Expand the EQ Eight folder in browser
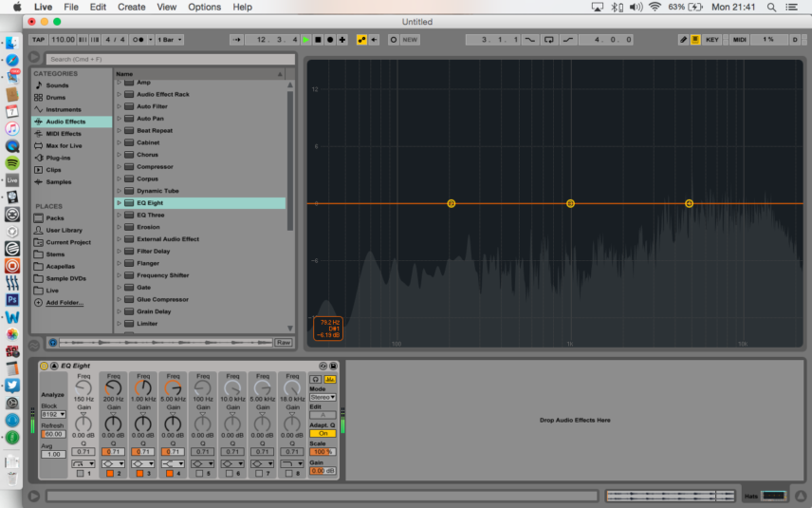Screen dimensions: 812x508 120,202
